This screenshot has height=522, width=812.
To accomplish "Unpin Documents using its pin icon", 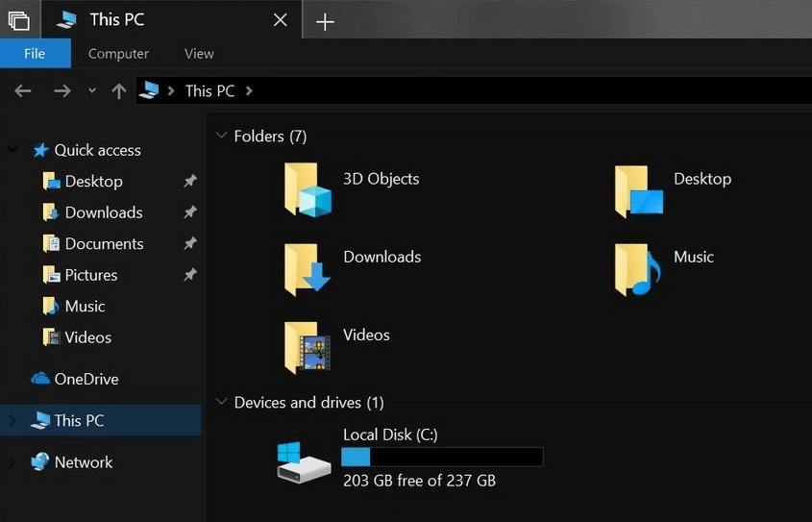I will [190, 243].
